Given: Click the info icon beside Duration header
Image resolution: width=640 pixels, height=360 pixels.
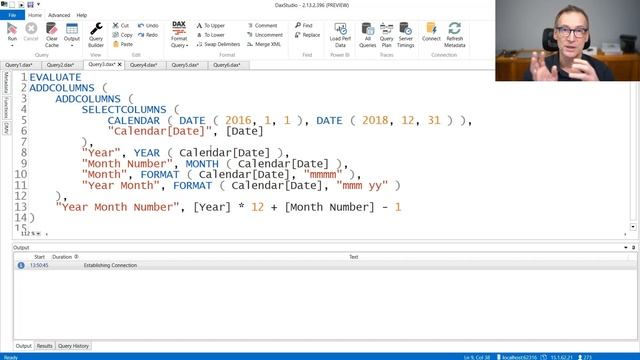Looking at the screenshot, I should click(76, 257).
